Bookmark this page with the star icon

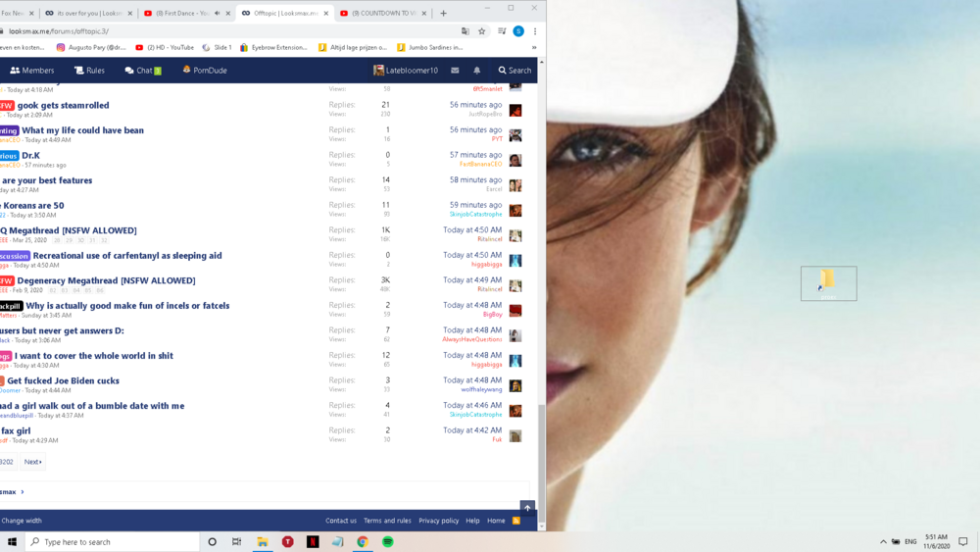[x=482, y=31]
